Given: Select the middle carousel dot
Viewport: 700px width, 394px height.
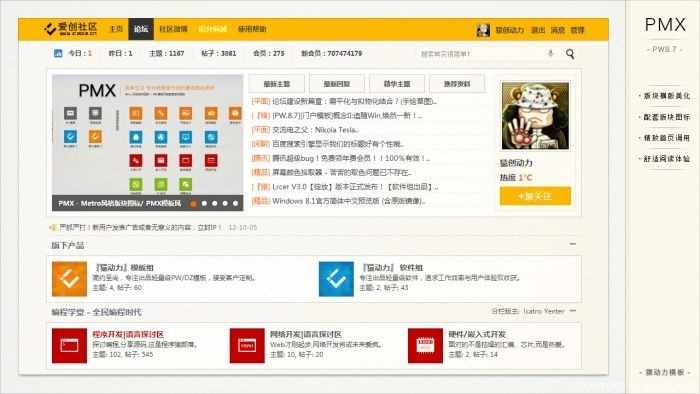Looking at the screenshot, I should pyautogui.click(x=214, y=203).
